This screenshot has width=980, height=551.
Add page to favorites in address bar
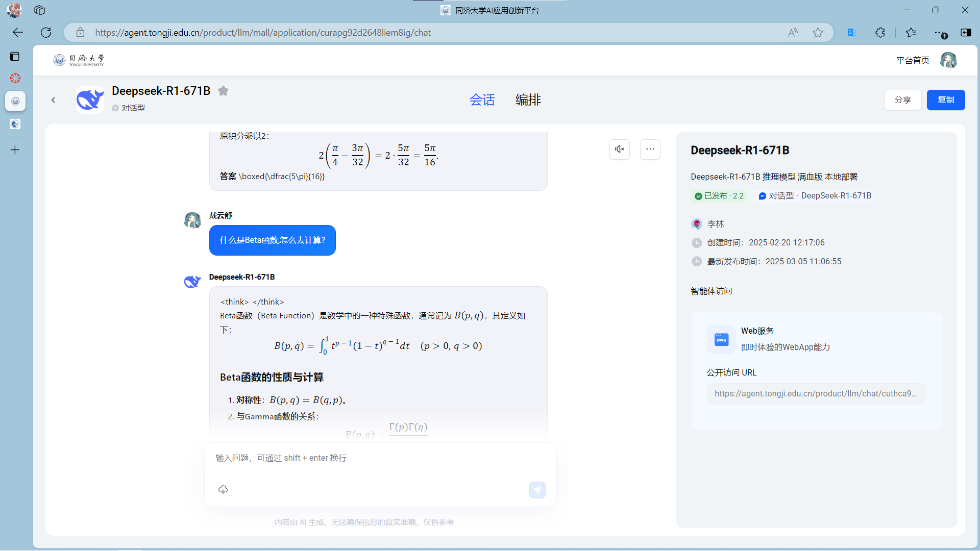click(818, 33)
